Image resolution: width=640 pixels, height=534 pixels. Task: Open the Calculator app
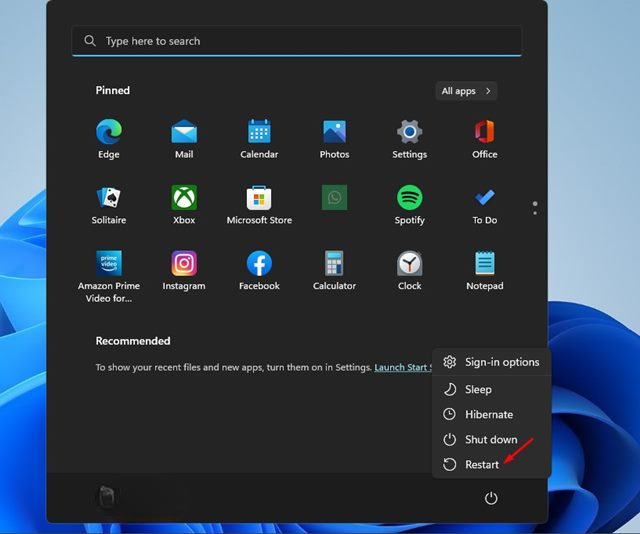[334, 270]
